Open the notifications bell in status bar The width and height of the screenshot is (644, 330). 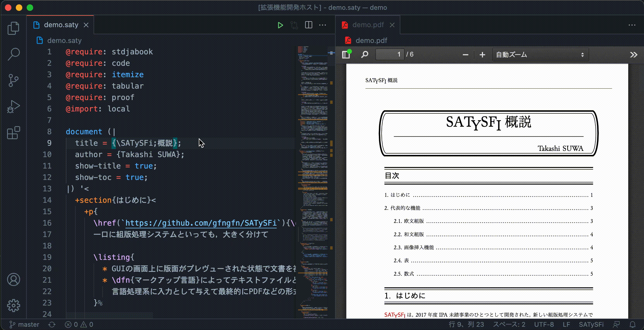click(633, 325)
